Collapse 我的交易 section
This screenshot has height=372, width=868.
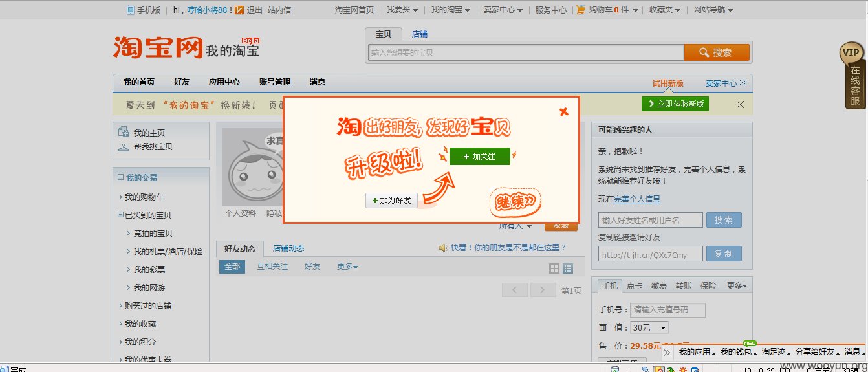pyautogui.click(x=120, y=177)
